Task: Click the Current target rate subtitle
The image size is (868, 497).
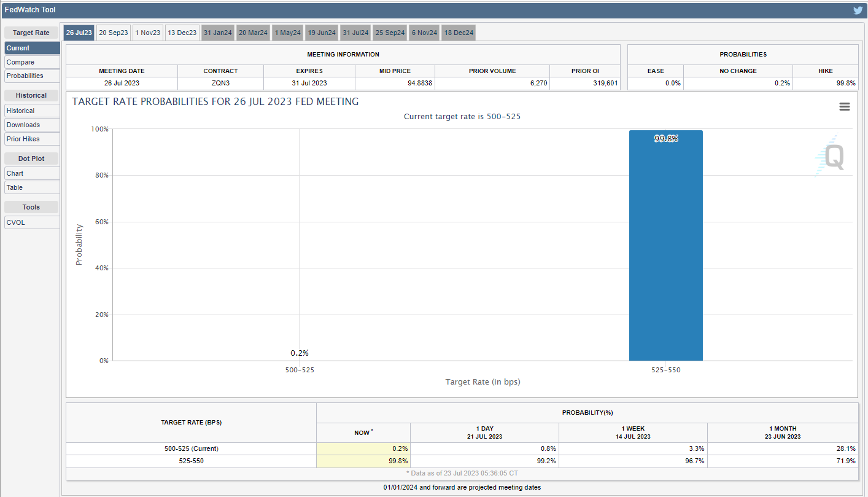Action: tap(462, 116)
